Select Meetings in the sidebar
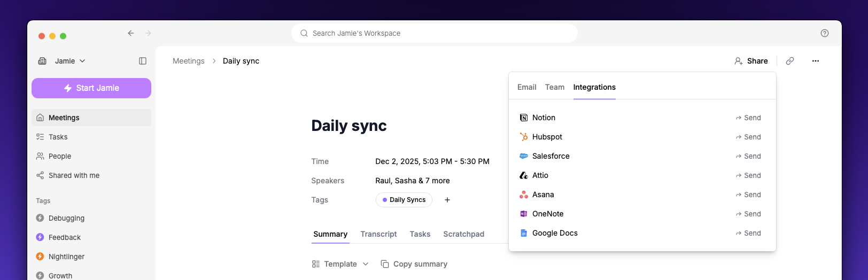The width and height of the screenshot is (868, 280). click(91, 118)
